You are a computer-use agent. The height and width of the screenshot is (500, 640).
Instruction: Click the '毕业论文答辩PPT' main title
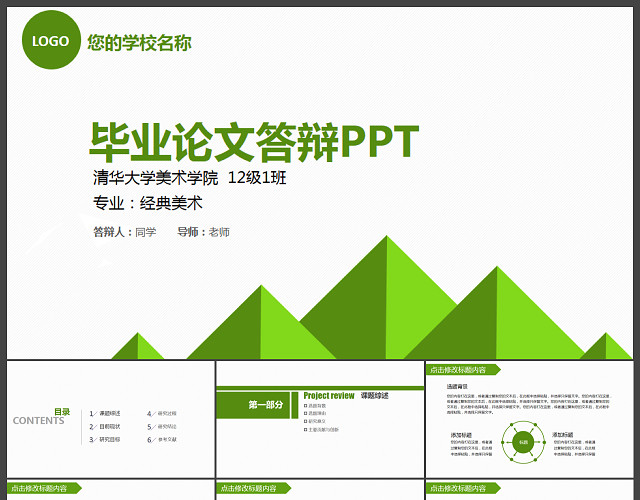coord(254,142)
